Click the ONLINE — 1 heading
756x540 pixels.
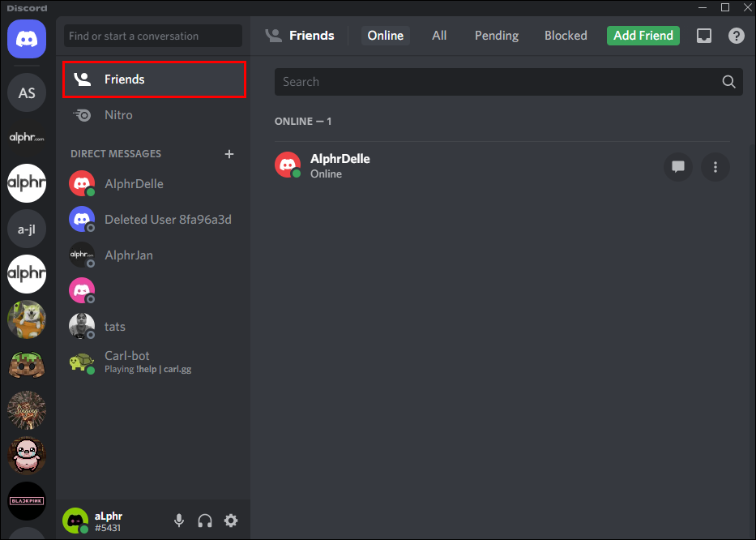click(303, 122)
